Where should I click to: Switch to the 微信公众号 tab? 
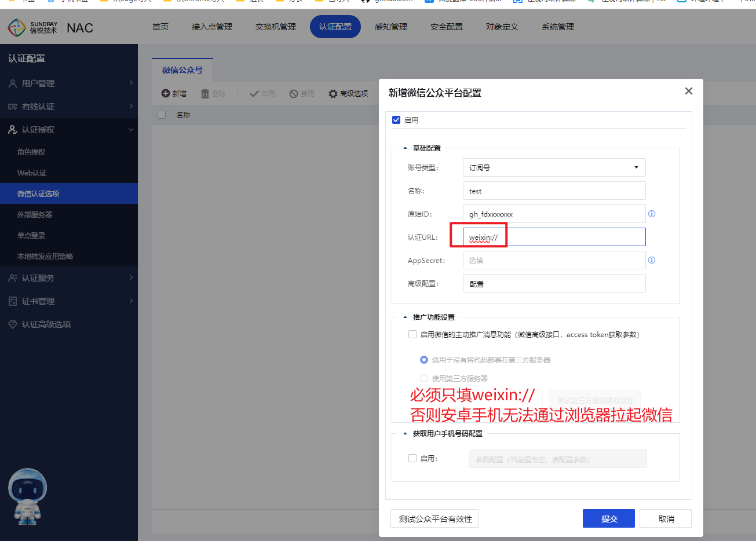coord(182,70)
